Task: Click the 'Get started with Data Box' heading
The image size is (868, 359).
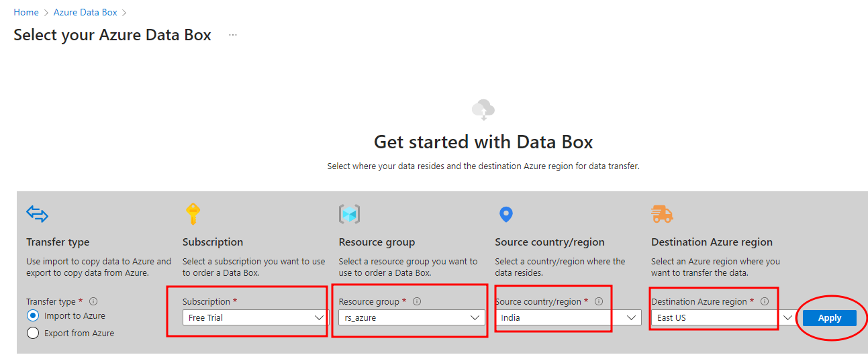Action: click(483, 142)
